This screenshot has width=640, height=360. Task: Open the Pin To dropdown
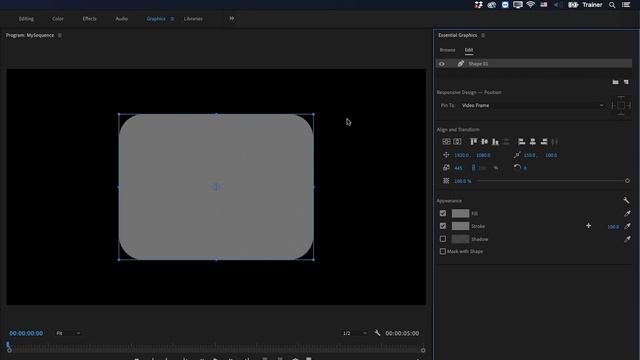[532, 105]
